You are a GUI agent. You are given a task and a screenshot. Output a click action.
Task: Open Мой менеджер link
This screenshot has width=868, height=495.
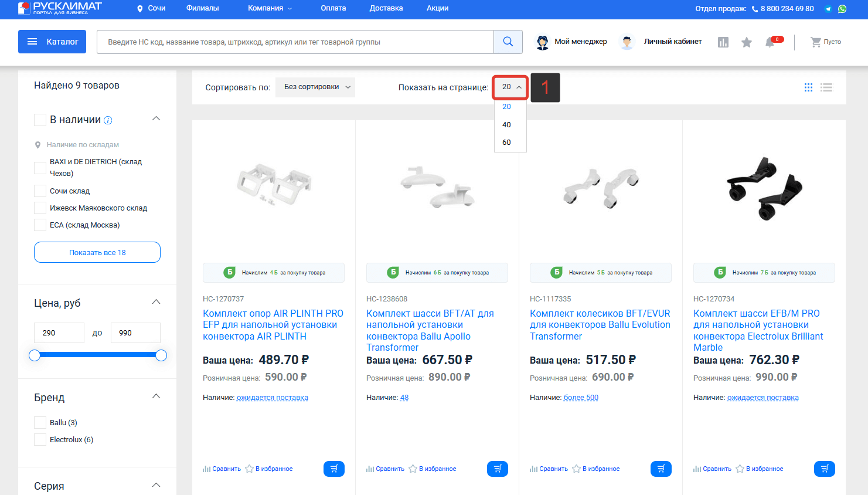click(x=581, y=42)
